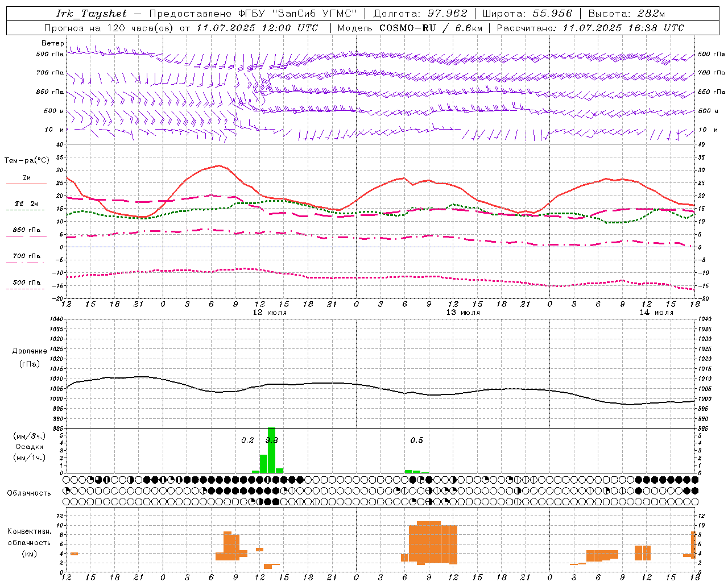Click the station name Irk_Tayshet in header
Screen dimensions: 728x582
(92, 14)
